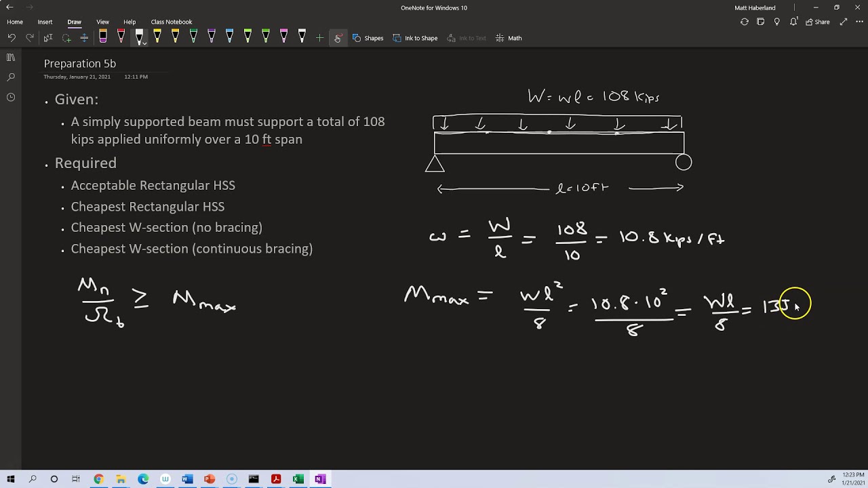Open the Shapes gallery
Screen dimensions: 868x488
368,38
